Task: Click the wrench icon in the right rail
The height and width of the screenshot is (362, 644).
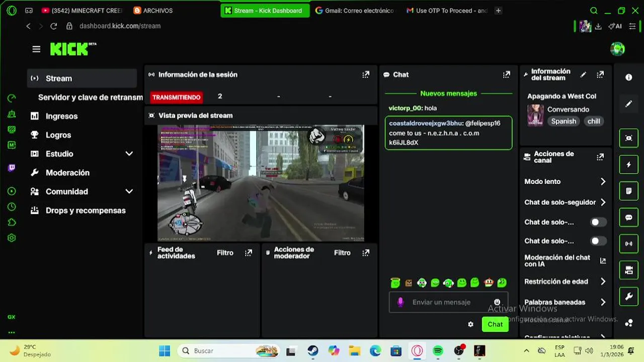Action: tap(628, 297)
